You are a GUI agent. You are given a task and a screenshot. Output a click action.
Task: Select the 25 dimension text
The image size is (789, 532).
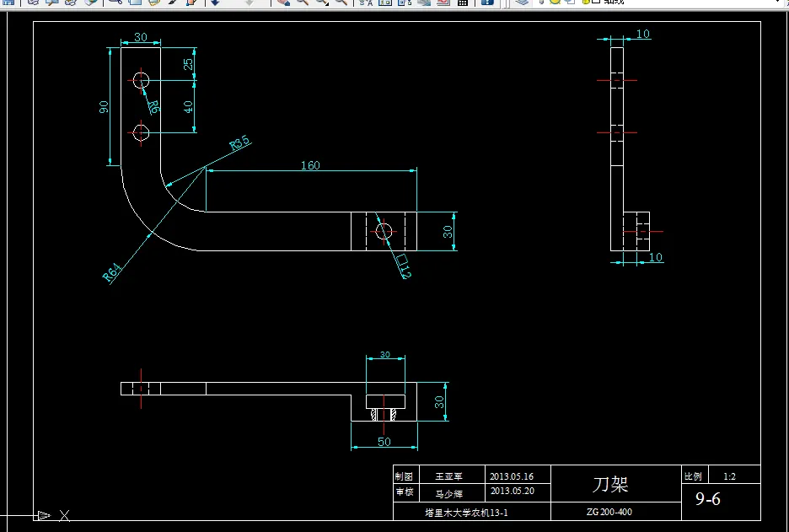pyautogui.click(x=188, y=64)
